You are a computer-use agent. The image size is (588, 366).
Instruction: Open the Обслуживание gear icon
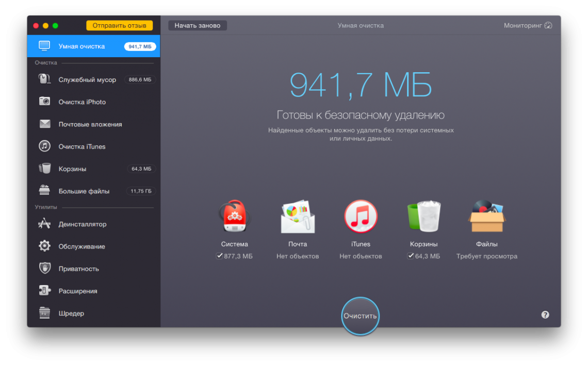[x=45, y=246]
